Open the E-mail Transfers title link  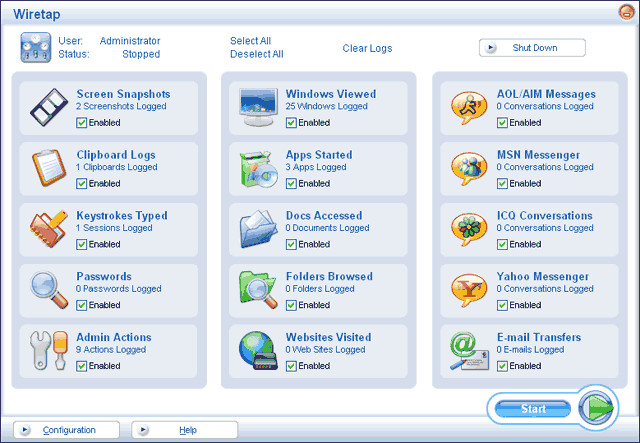click(x=539, y=337)
